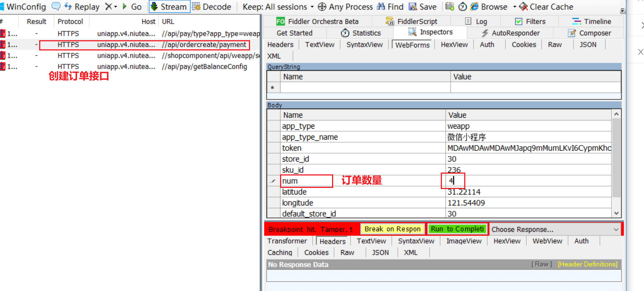Click the [Raw] response link
Image resolution: width=644 pixels, height=291 pixels.
542,264
